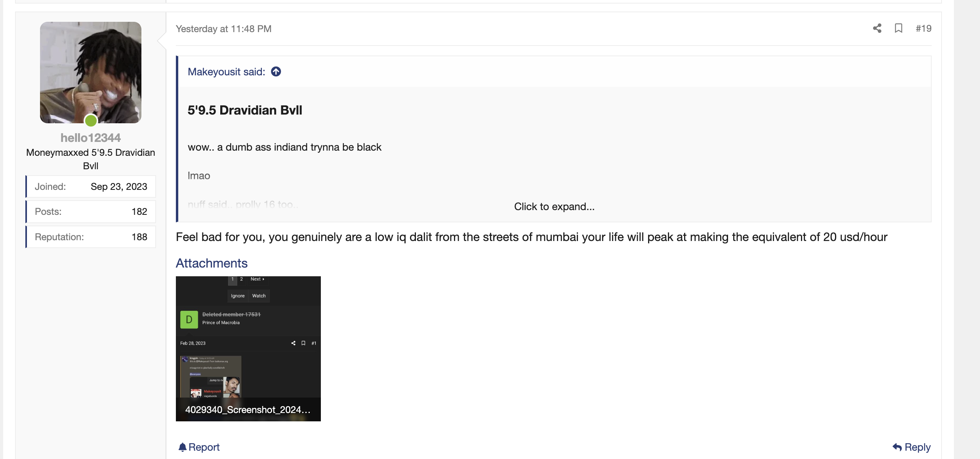
Task: Click the Report bell icon
Action: point(182,447)
